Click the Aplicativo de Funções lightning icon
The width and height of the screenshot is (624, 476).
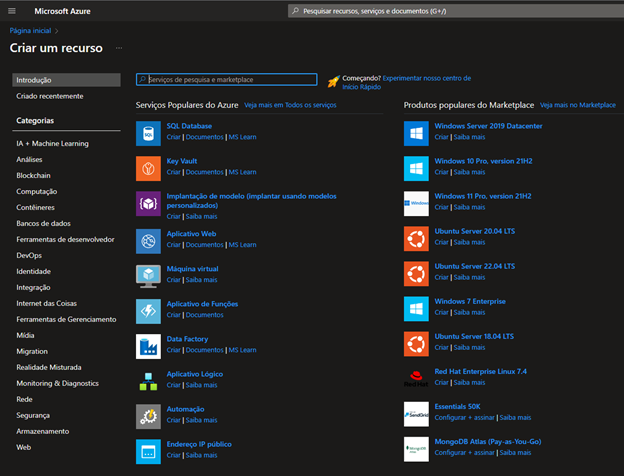pos(148,311)
